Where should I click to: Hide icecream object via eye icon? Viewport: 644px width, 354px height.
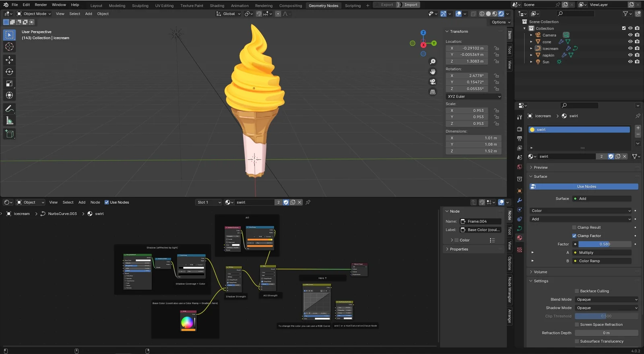click(x=630, y=48)
